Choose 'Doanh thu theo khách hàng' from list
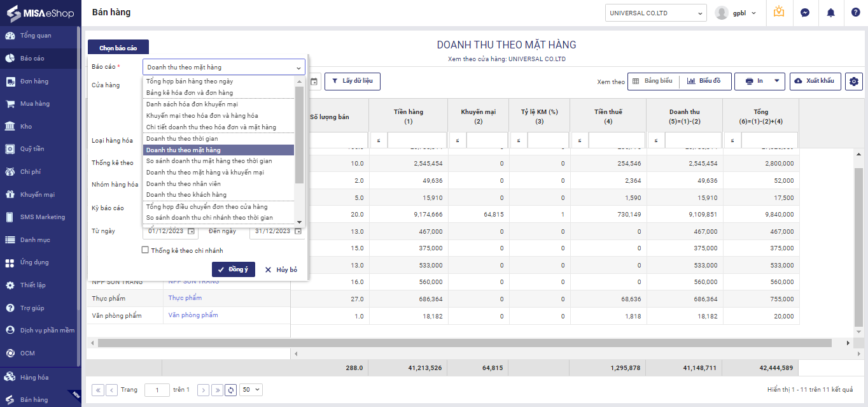This screenshot has height=407, width=868. (x=186, y=194)
